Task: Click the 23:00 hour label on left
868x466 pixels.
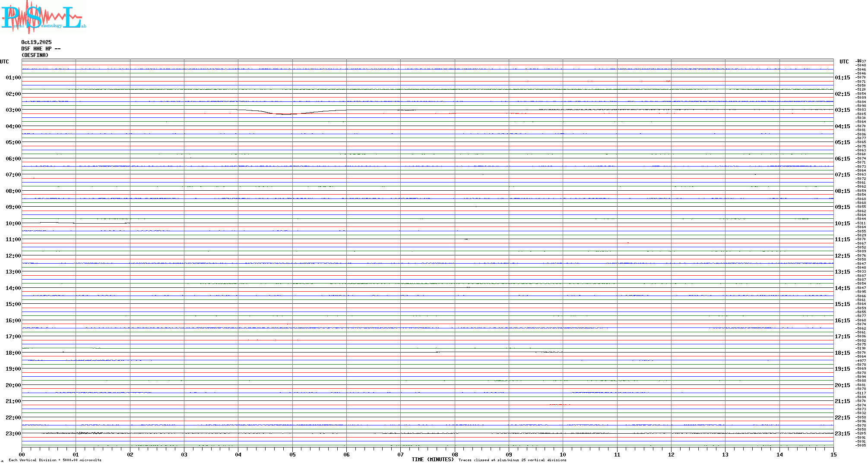Action: pos(13,434)
